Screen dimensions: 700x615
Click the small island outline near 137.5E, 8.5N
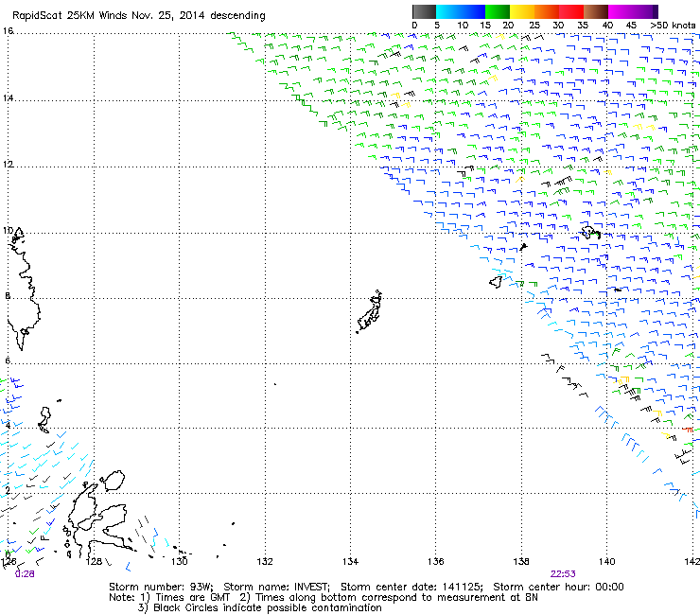click(496, 282)
